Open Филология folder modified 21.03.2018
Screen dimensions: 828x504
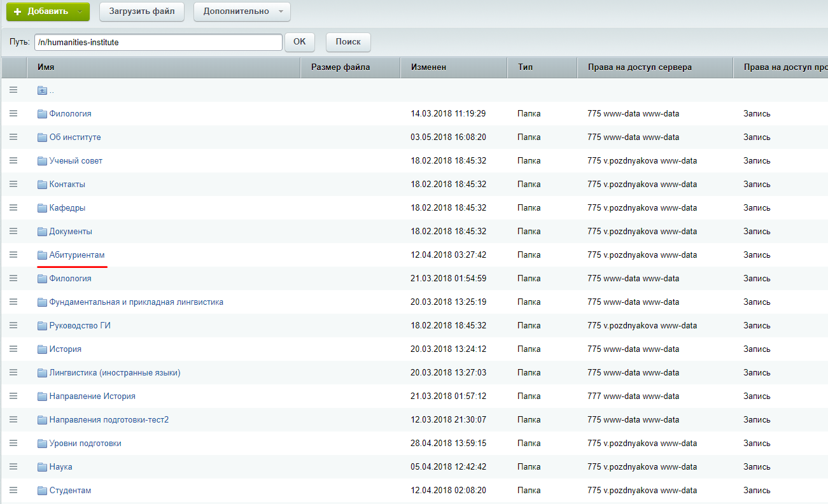71,278
